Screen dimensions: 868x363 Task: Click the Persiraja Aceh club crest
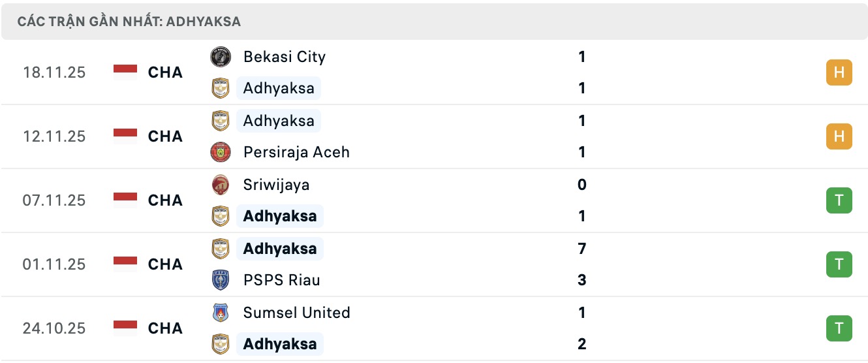(221, 152)
